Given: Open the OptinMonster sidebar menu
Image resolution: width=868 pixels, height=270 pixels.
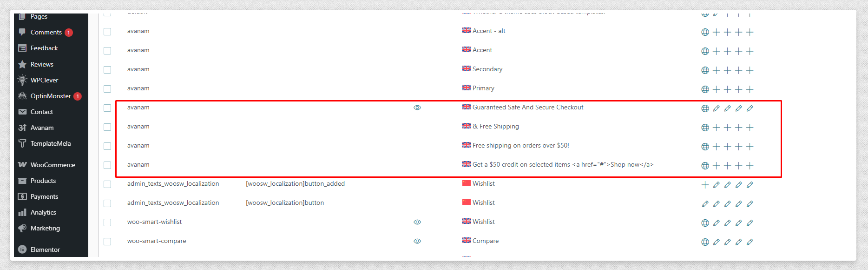Looking at the screenshot, I should [51, 96].
